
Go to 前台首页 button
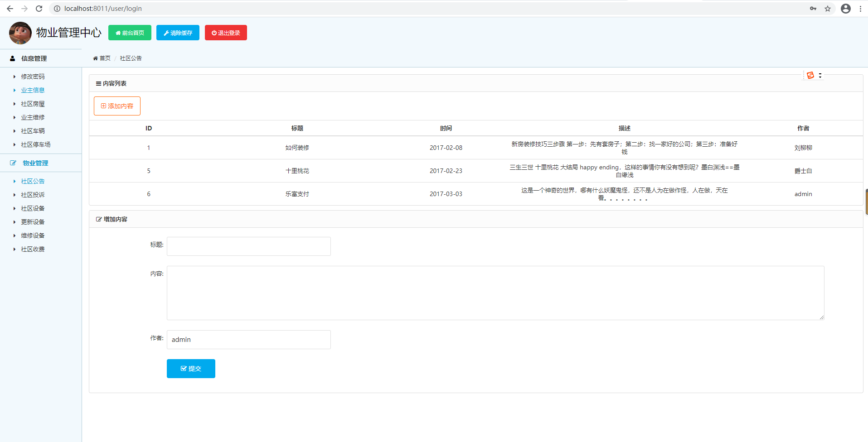(x=130, y=33)
